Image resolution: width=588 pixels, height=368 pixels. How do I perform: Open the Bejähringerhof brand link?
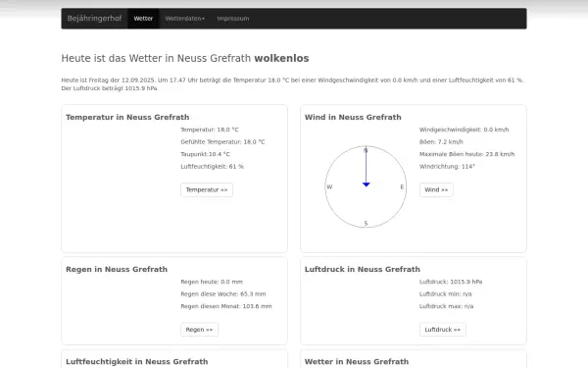tap(94, 19)
